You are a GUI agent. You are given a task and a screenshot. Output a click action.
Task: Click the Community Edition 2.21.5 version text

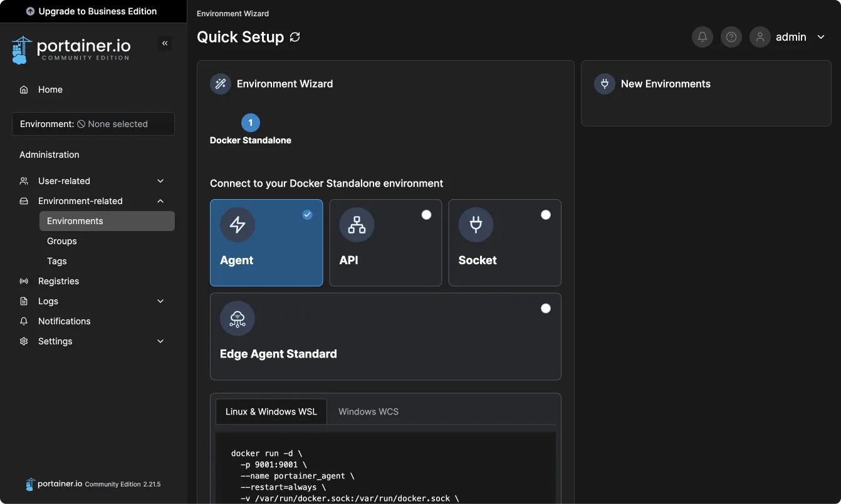coord(123,484)
